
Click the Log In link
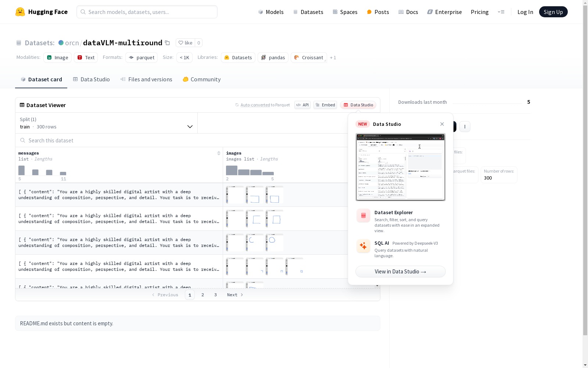click(x=525, y=12)
